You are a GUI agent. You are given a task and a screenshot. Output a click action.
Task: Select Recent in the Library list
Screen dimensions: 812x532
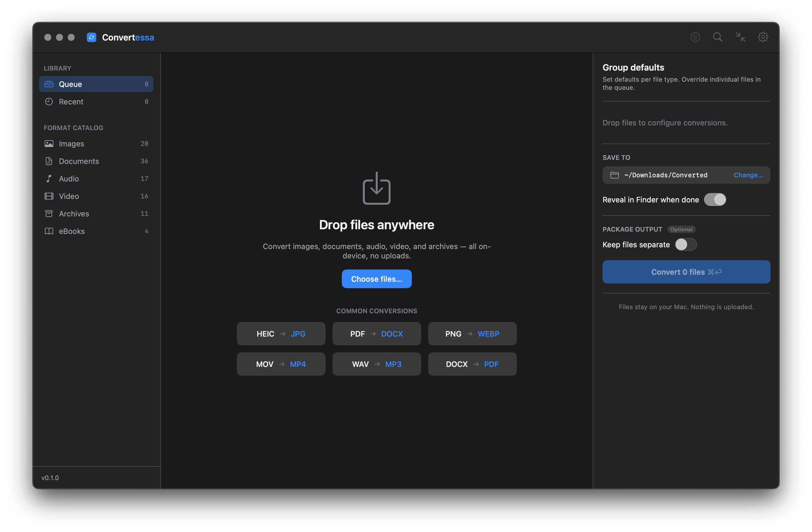coord(96,102)
